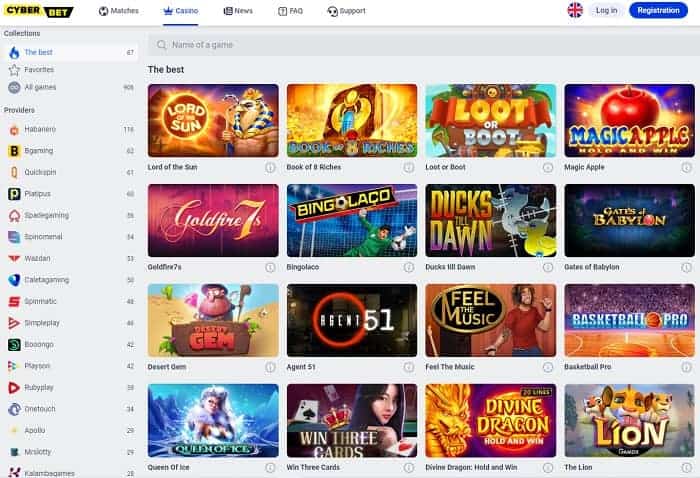Filter by Bgaming provider icon

(x=14, y=151)
